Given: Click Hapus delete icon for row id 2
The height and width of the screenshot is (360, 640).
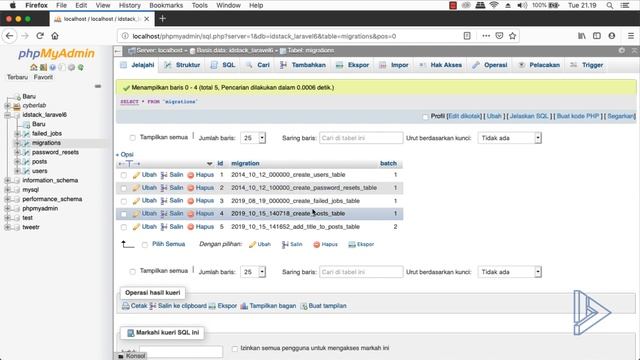Looking at the screenshot, I should tap(190, 188).
